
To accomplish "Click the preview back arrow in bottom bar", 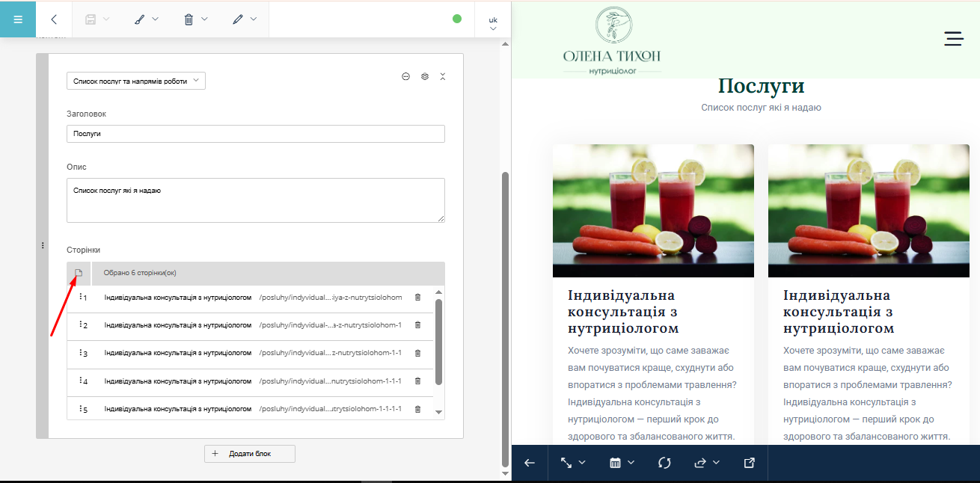I will pyautogui.click(x=530, y=463).
